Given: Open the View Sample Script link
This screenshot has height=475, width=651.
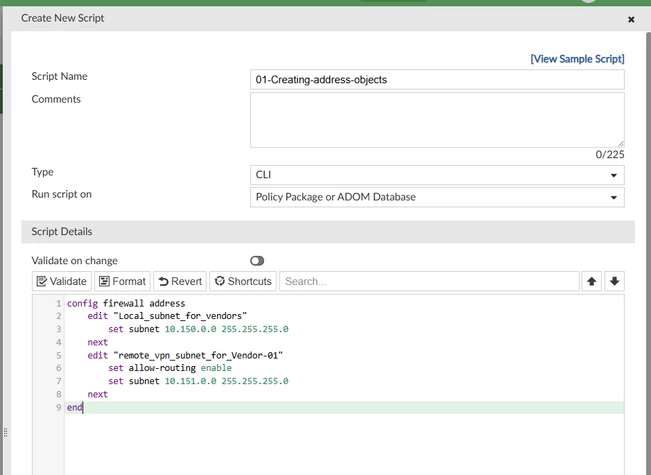Looking at the screenshot, I should 577,59.
